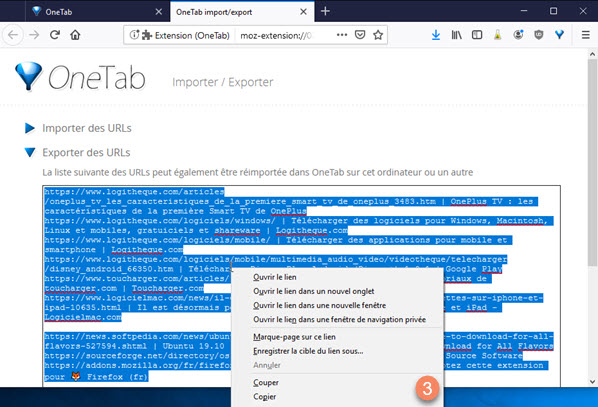
Task: Click the logitheque.com/logiciels/windows/ URL line
Action: [x=299, y=221]
